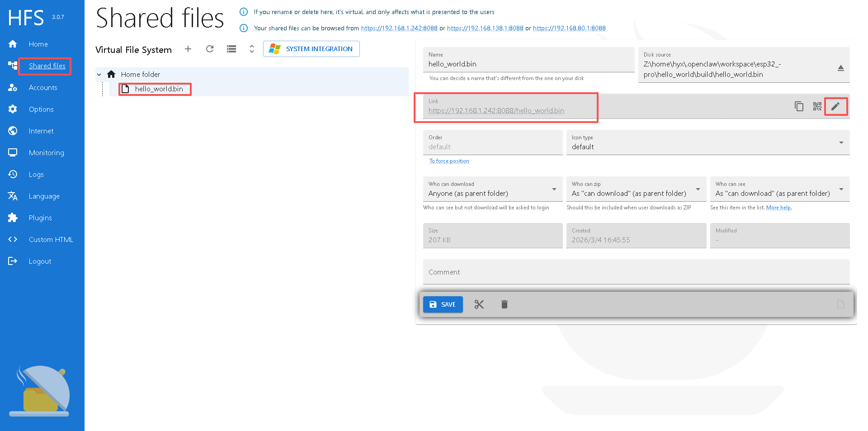Click the Size field showing 207 KB

[493, 236]
